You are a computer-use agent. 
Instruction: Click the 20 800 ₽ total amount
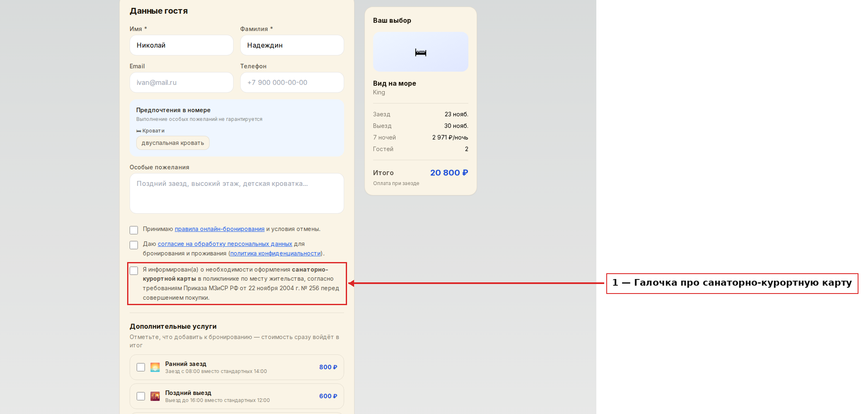[x=449, y=173]
